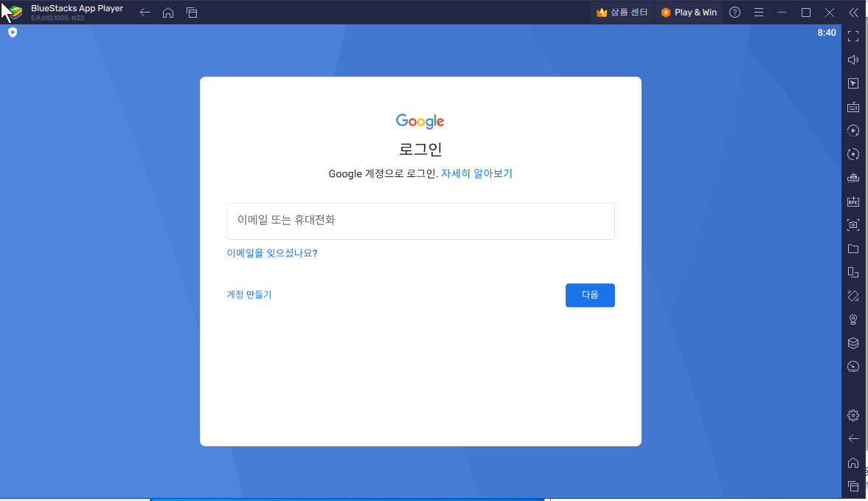This screenshot has height=501, width=868.
Task: Open the sidebar icon below the sync icon
Action: tap(853, 178)
